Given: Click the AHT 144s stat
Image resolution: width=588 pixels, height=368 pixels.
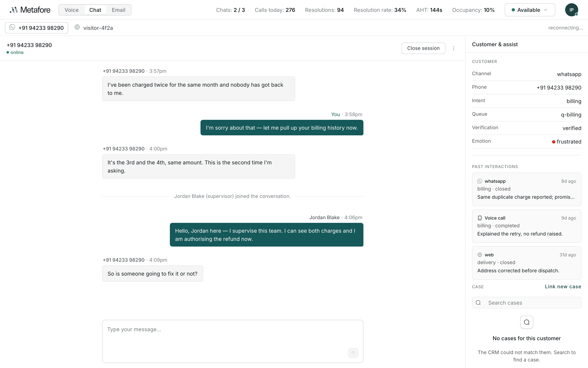Looking at the screenshot, I should coord(429,10).
